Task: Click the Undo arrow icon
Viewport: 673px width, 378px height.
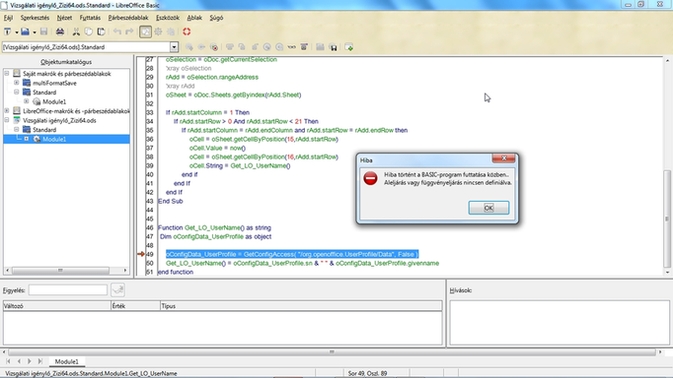Action: coord(117,32)
